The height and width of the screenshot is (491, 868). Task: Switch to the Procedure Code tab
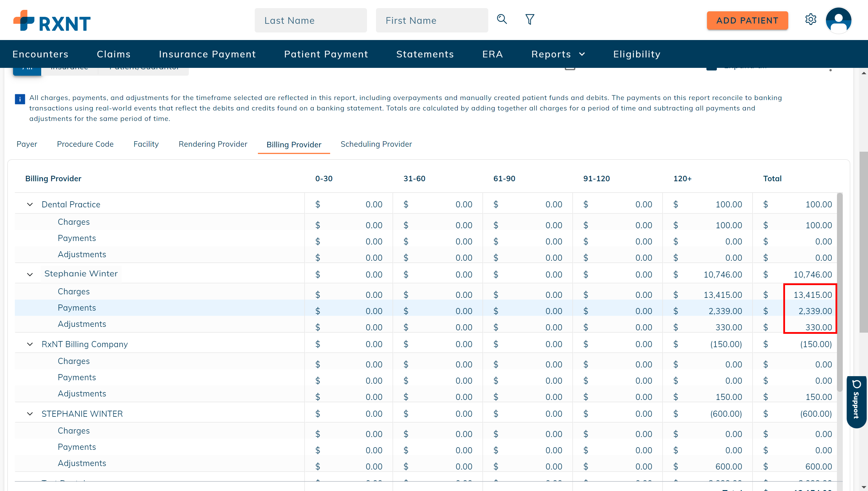(85, 144)
